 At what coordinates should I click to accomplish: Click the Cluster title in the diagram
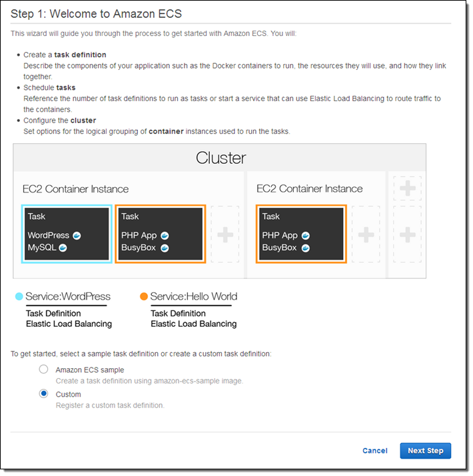coord(221,158)
